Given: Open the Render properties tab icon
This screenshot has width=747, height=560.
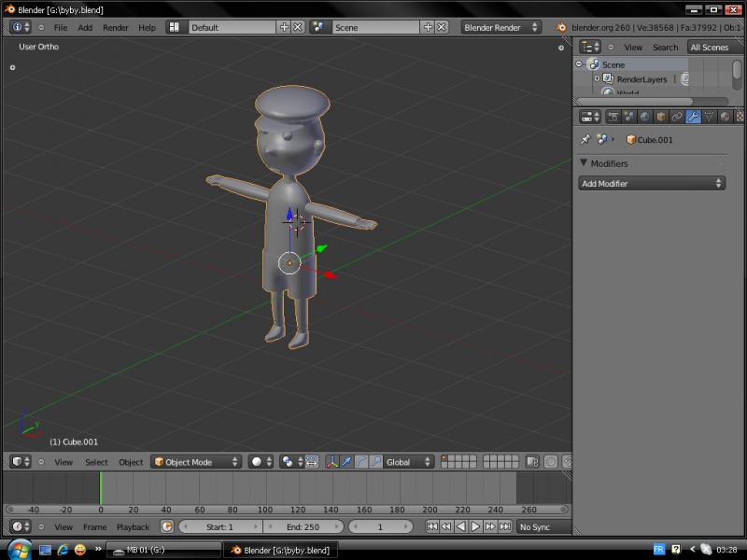Looking at the screenshot, I should (x=613, y=117).
